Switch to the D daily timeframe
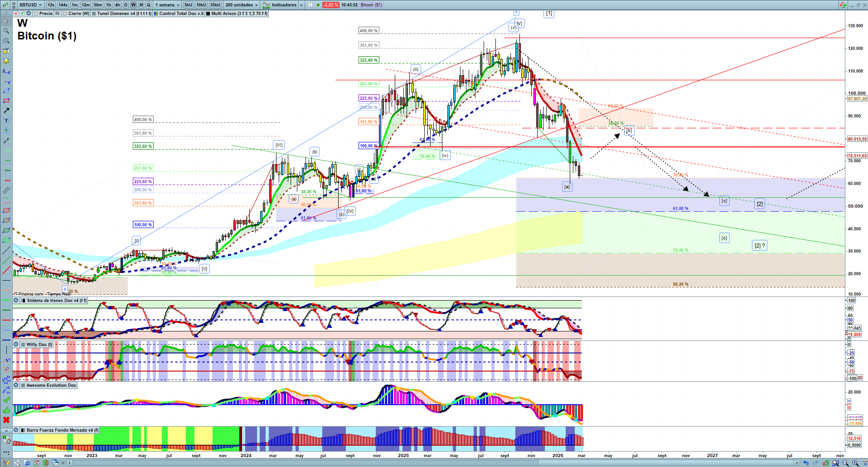 pyautogui.click(x=126, y=5)
